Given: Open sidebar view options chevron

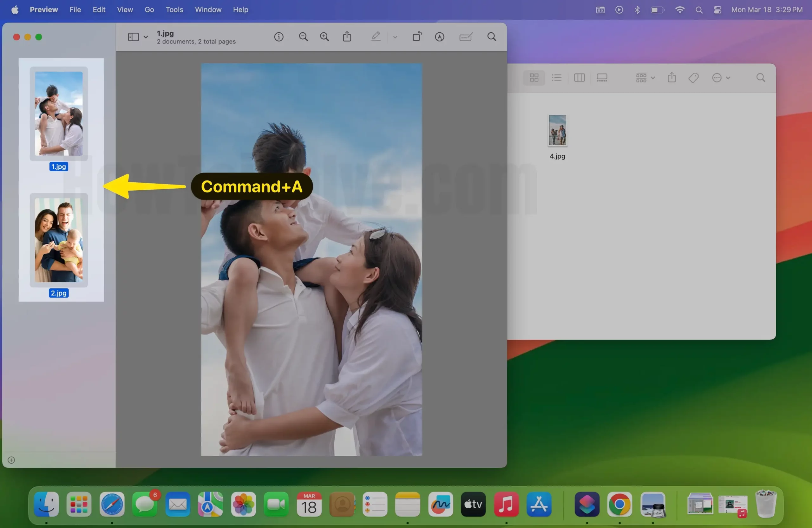Looking at the screenshot, I should point(146,37).
